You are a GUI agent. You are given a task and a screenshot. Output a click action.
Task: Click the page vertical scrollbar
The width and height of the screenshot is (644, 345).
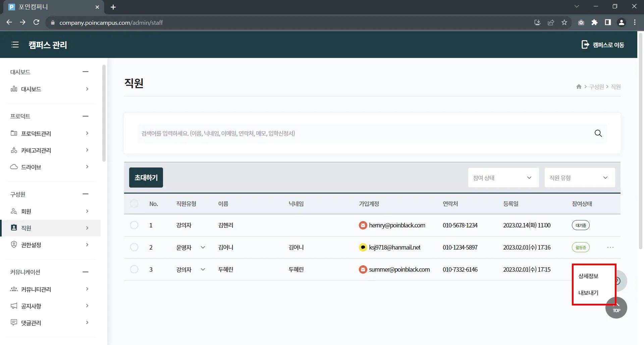click(x=641, y=141)
